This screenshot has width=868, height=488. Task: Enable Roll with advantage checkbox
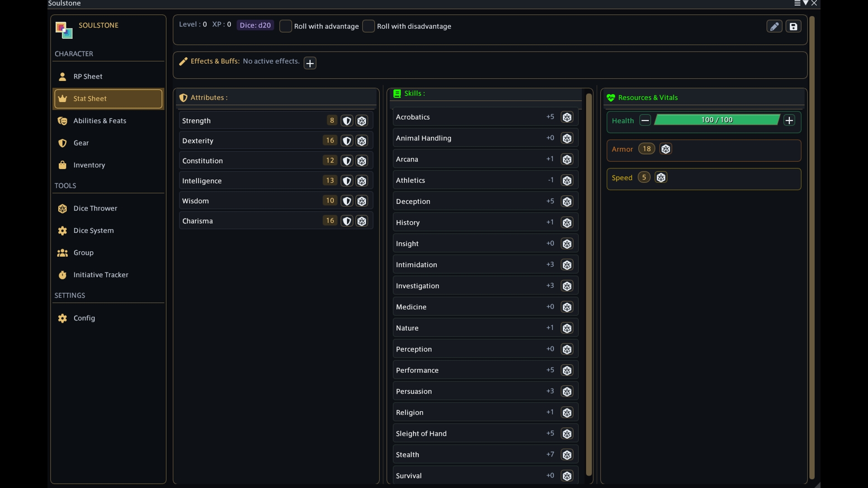tap(285, 26)
